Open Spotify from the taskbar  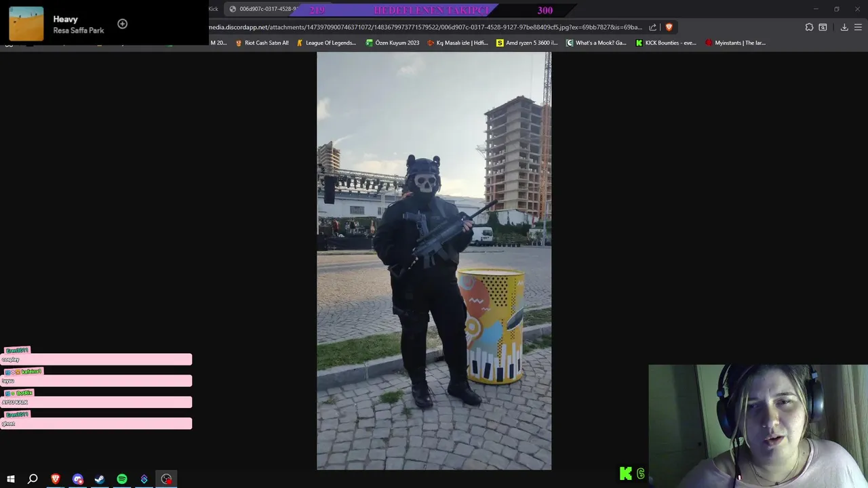(x=122, y=479)
